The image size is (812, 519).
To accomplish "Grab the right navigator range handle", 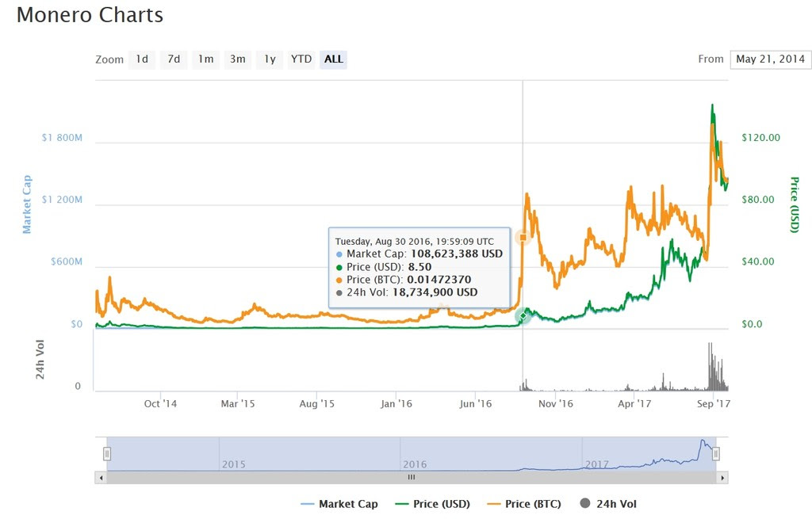I will click(x=716, y=454).
